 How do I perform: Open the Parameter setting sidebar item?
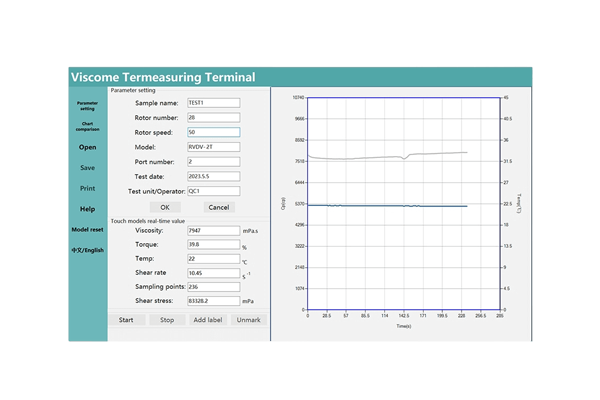click(x=88, y=104)
